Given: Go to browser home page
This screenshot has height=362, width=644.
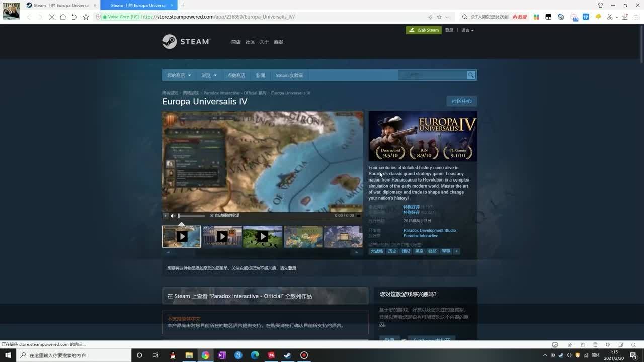Looking at the screenshot, I should (63, 17).
